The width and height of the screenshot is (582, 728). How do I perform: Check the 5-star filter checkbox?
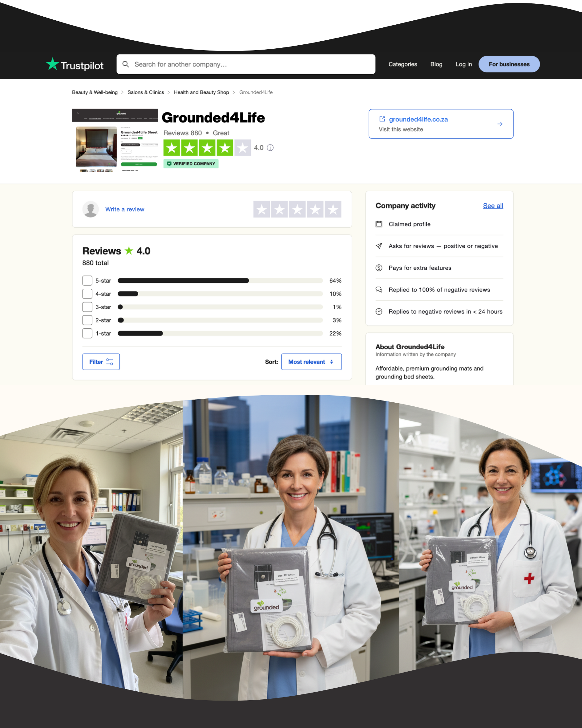coord(87,281)
